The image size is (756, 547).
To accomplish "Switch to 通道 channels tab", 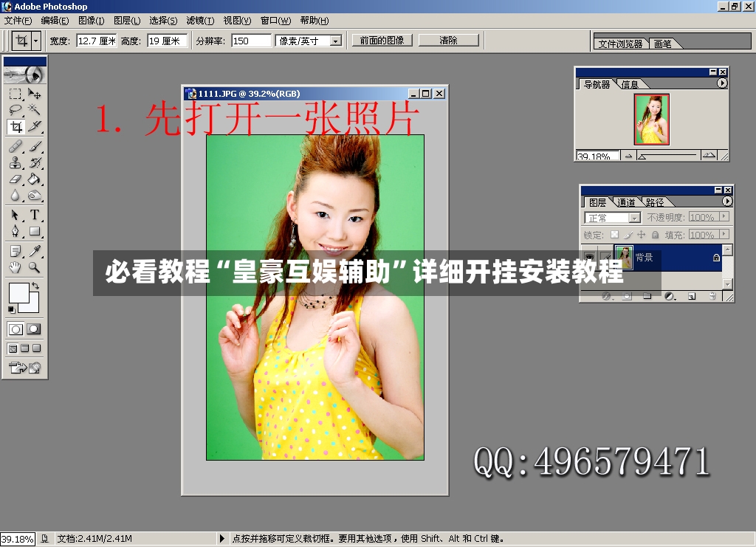I will (626, 202).
